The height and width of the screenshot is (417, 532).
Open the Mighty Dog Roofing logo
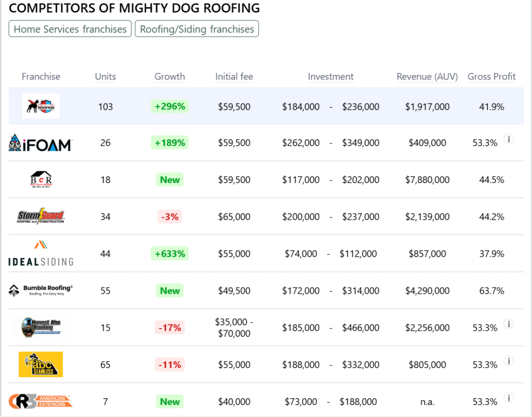[x=41, y=106]
